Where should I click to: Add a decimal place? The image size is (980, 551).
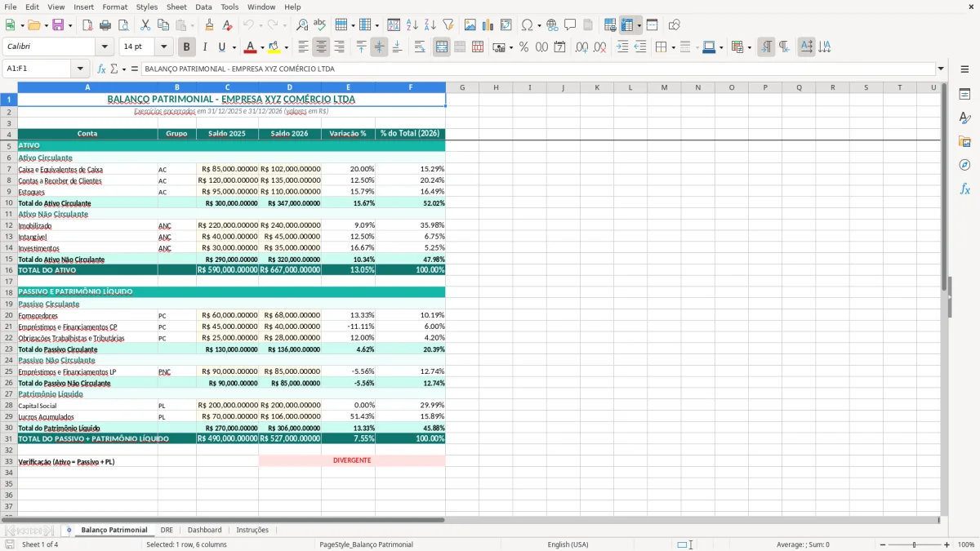point(582,47)
